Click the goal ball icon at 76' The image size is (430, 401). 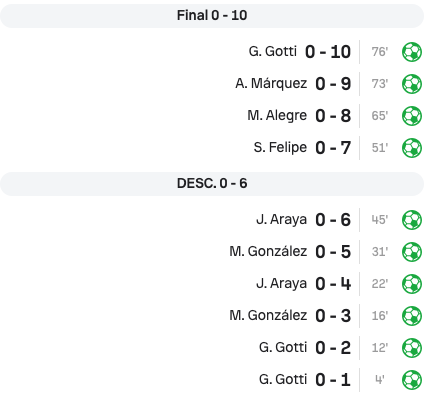(x=412, y=52)
